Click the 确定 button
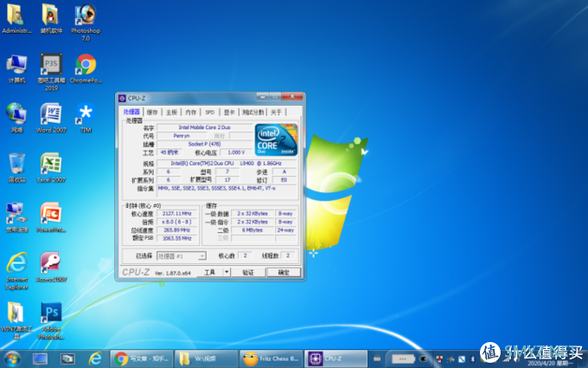The height and width of the screenshot is (368, 588). (284, 272)
